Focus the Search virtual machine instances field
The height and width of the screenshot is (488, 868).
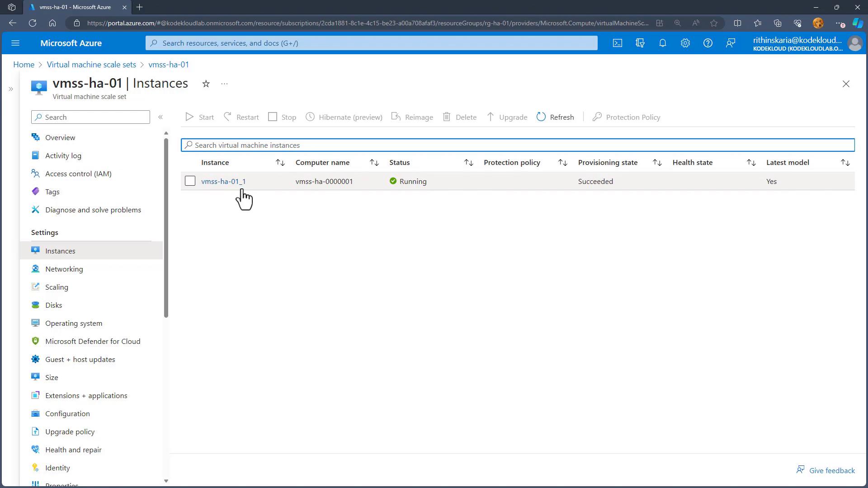pos(518,145)
